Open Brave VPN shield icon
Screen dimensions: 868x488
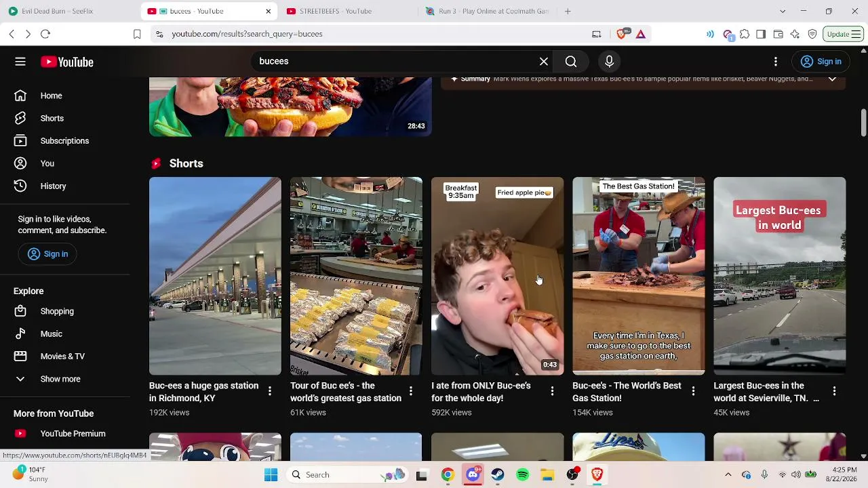tap(812, 34)
